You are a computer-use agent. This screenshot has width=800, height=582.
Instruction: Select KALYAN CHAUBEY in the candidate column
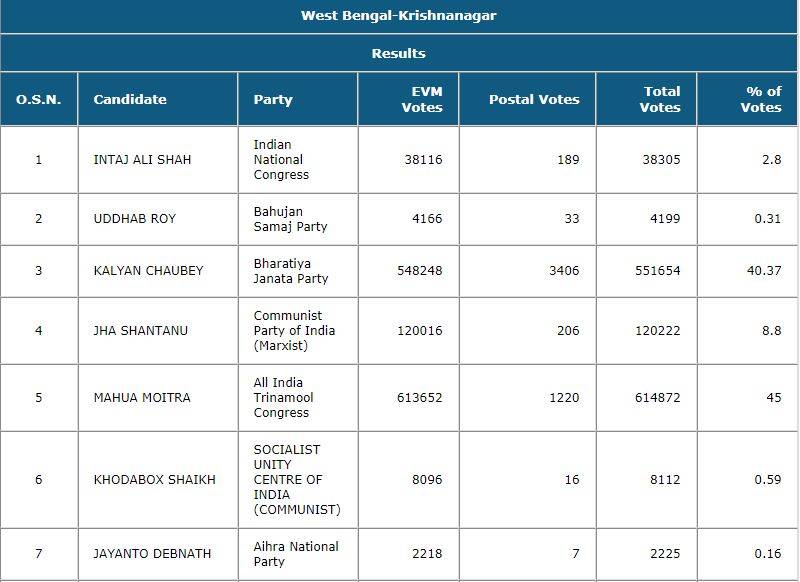[x=146, y=271]
